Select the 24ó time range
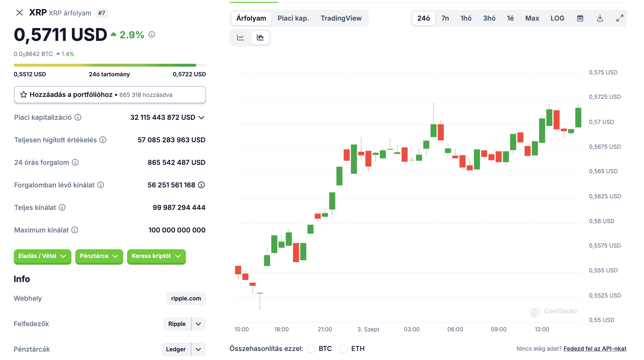Viewport: 644px width, 360px height. pos(424,18)
